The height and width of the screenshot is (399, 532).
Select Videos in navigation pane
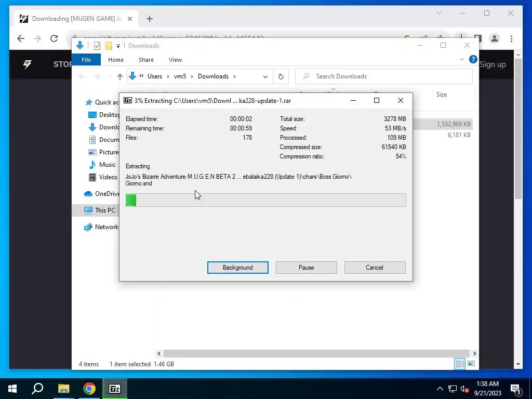[x=103, y=177]
